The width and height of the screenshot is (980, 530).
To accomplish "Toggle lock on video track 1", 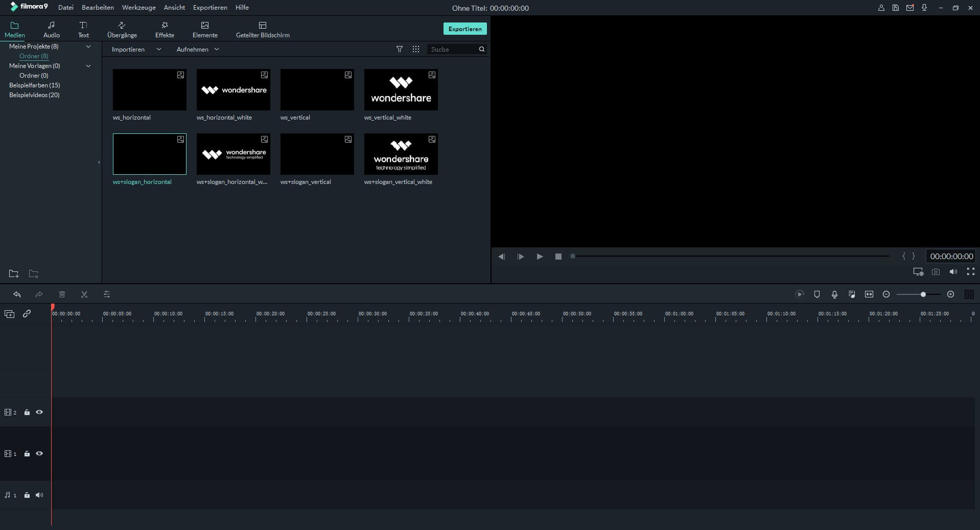I will click(27, 454).
